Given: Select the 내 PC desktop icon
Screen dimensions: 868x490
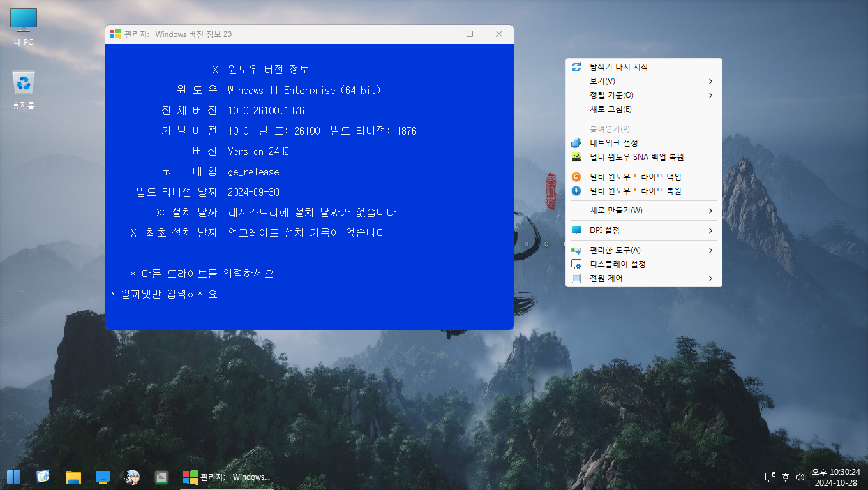Looking at the screenshot, I should (24, 27).
